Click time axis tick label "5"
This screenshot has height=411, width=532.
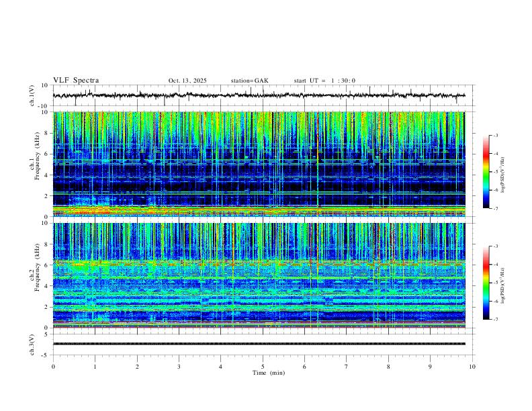coord(263,367)
